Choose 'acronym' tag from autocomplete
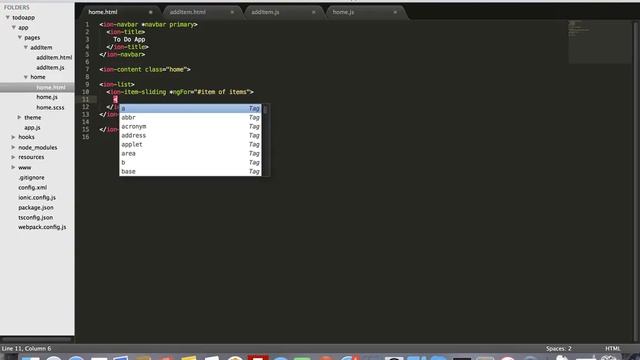The image size is (640, 360). point(190,127)
